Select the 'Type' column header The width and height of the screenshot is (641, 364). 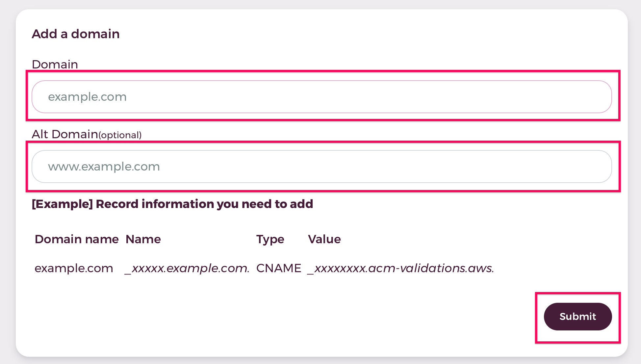pos(270,240)
